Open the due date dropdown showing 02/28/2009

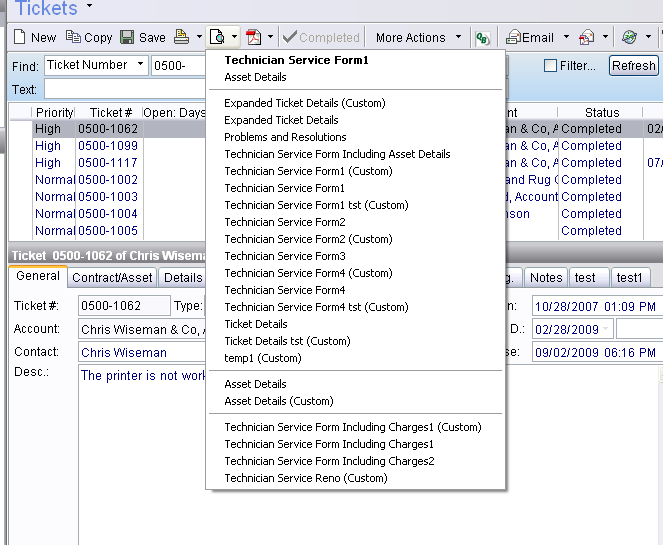(607, 329)
